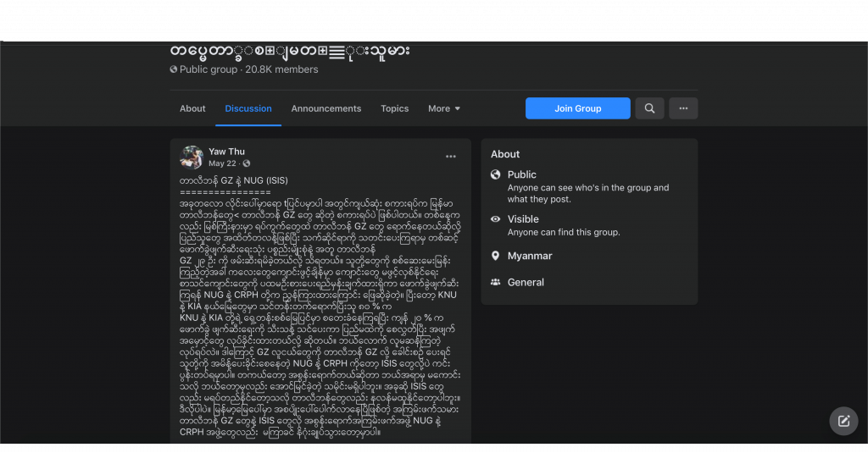Viewport: 868px width, 453px height.
Task: Open Yaw Thu's profile name link
Action: click(x=226, y=152)
